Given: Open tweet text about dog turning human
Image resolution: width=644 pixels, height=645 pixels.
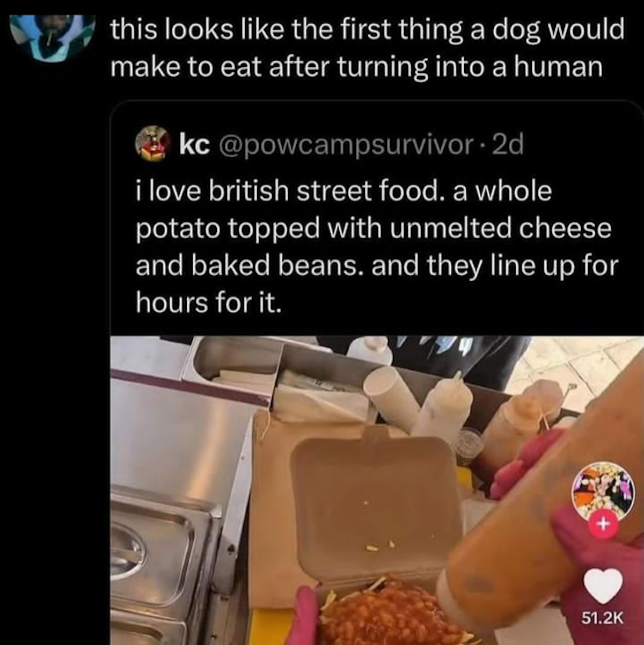Looking at the screenshot, I should click(368, 47).
